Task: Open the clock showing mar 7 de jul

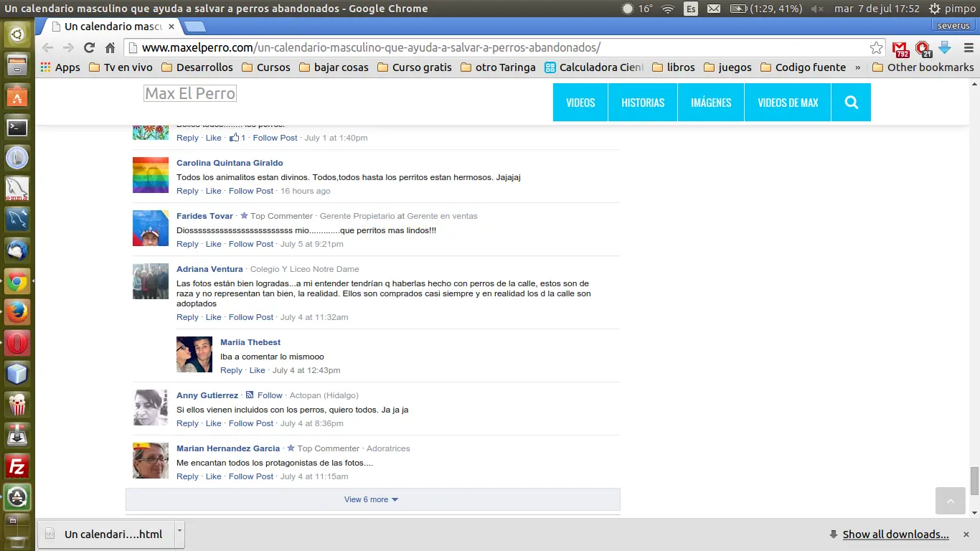Action: (x=877, y=9)
